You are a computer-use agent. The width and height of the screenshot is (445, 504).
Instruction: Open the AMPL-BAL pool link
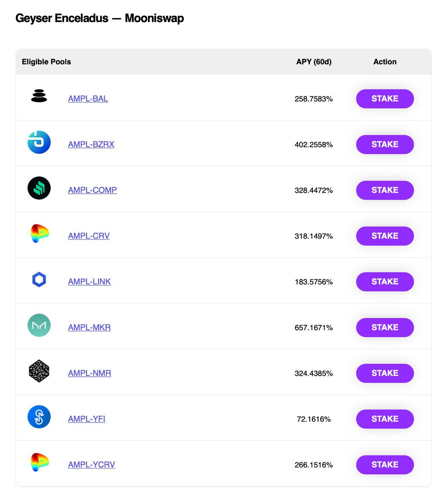[x=88, y=98]
